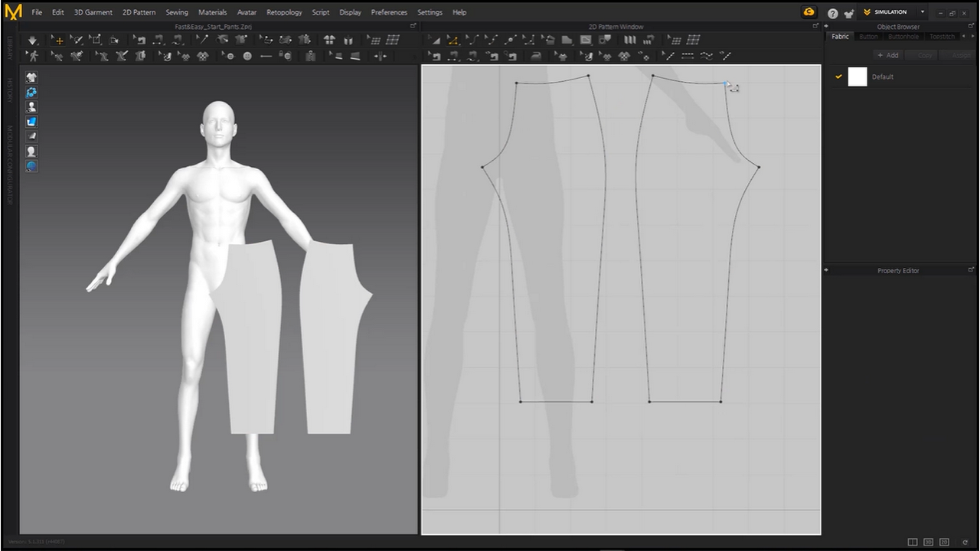This screenshot has height=551, width=980.
Task: Click the Simulate down-arrow tool icon
Action: (x=32, y=40)
